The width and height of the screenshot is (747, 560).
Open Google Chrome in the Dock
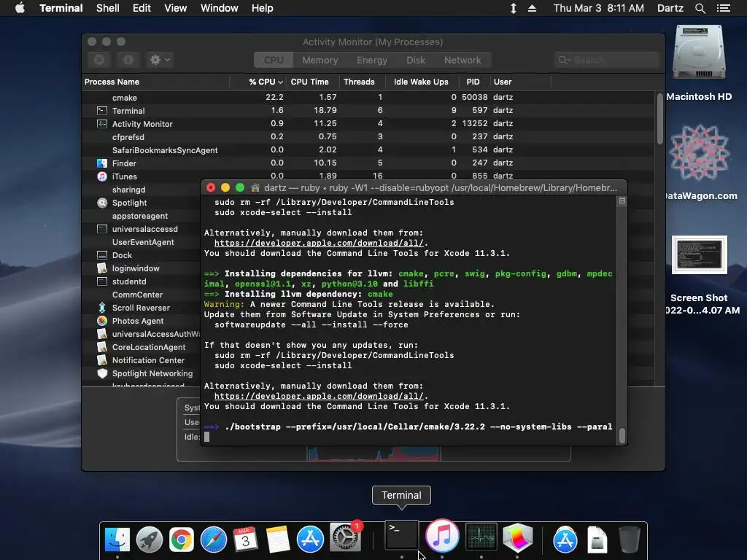182,540
